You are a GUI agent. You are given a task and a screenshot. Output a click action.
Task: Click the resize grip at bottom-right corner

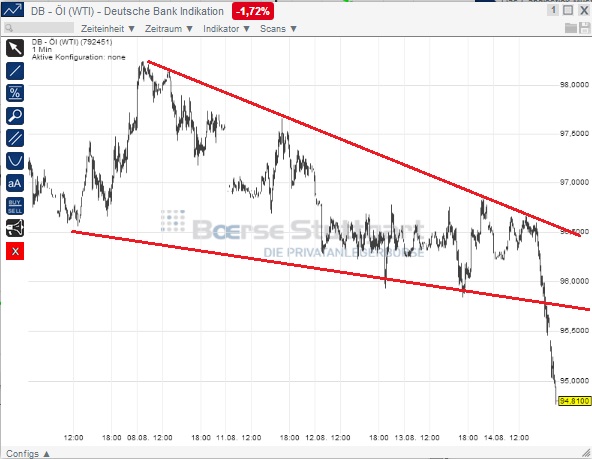click(x=586, y=453)
